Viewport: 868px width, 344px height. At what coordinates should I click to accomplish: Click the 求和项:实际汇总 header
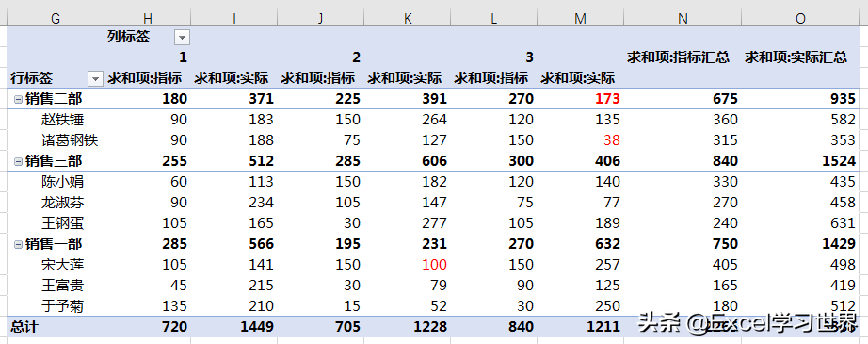click(796, 57)
